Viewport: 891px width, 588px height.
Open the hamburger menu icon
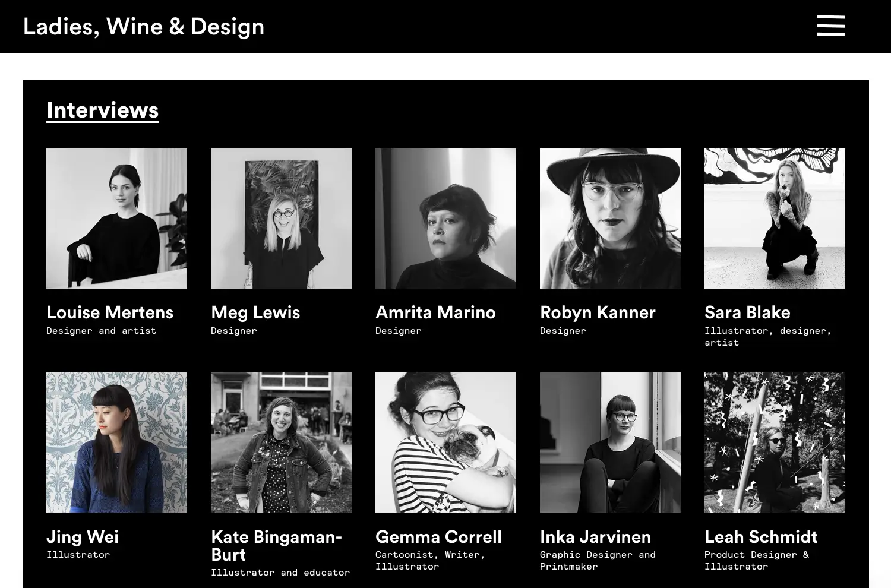click(x=830, y=26)
